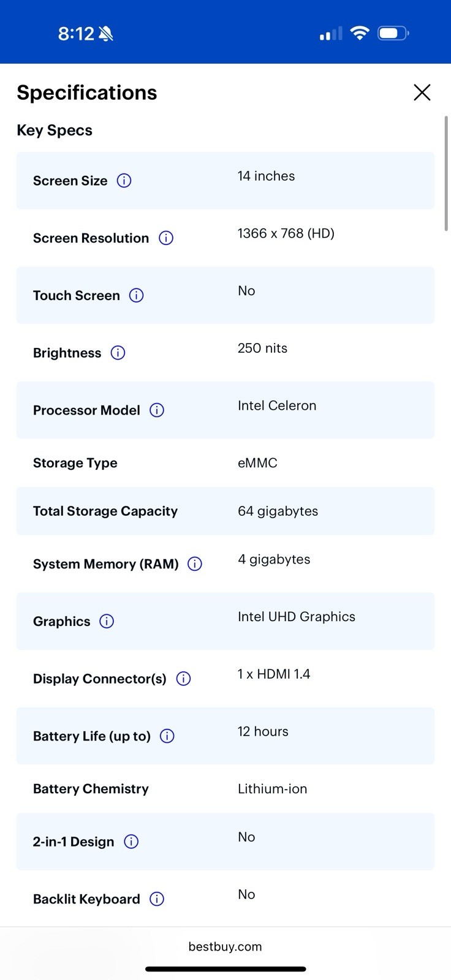Tap the Brightness info icon
Screen dimensions: 451x980
[118, 353]
